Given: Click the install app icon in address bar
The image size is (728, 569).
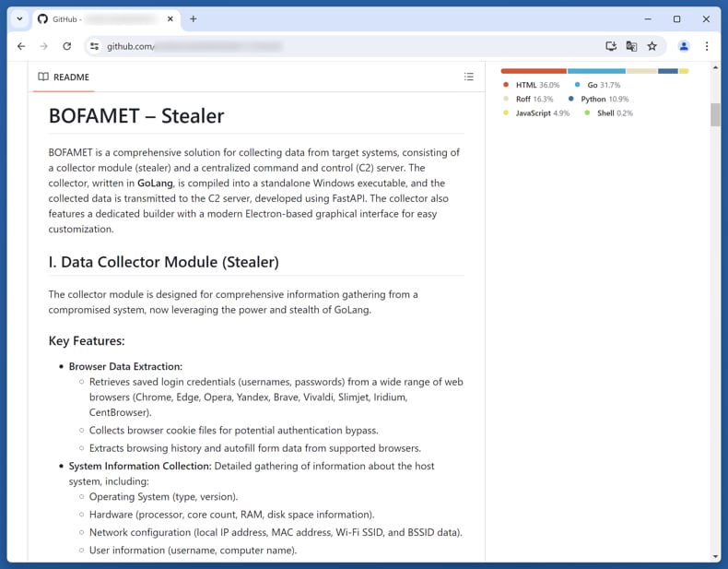Looking at the screenshot, I should pos(610,46).
